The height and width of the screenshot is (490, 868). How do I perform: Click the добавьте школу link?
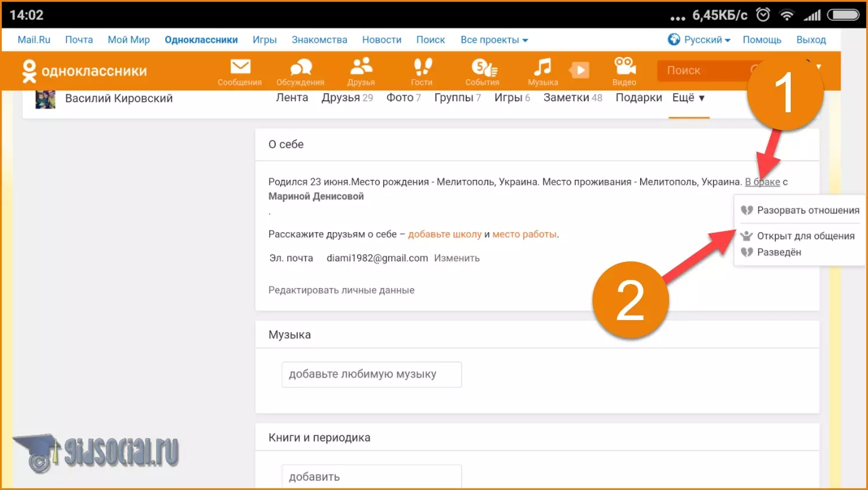(x=445, y=235)
